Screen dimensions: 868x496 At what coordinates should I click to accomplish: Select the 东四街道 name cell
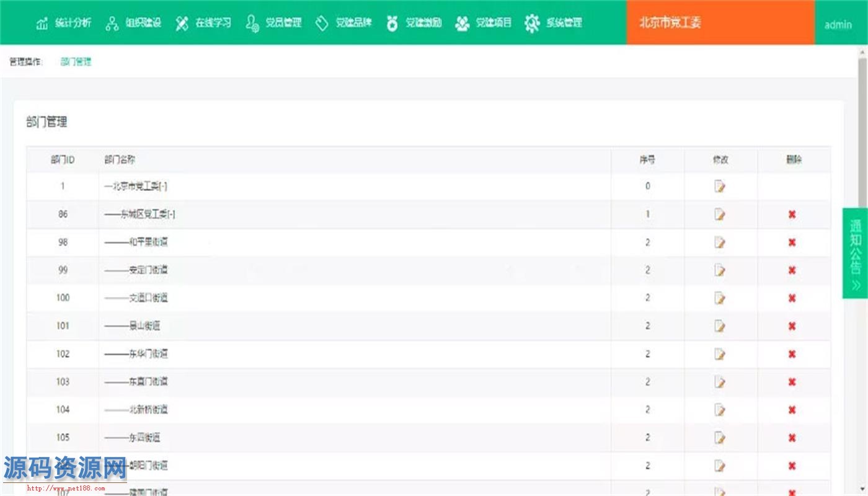(x=355, y=438)
